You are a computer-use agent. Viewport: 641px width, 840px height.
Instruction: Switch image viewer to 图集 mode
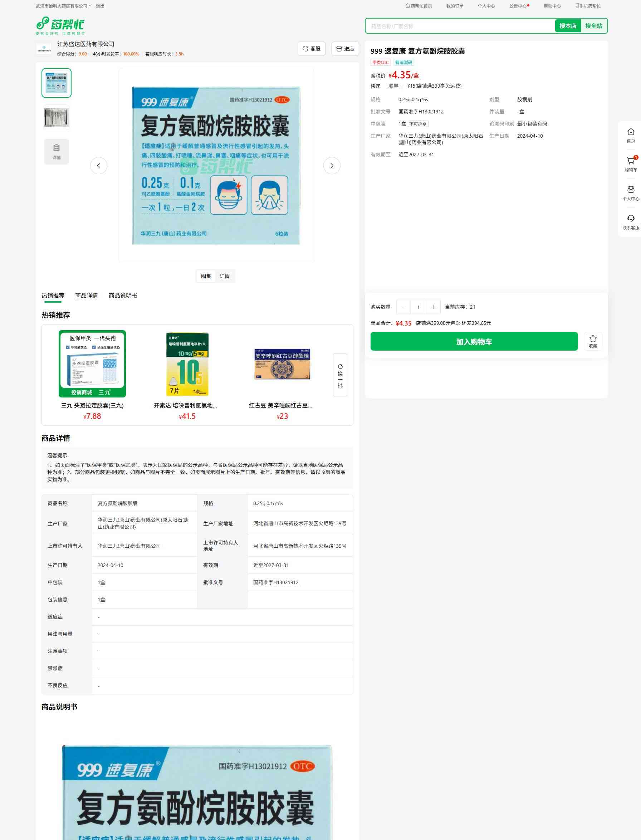point(206,276)
